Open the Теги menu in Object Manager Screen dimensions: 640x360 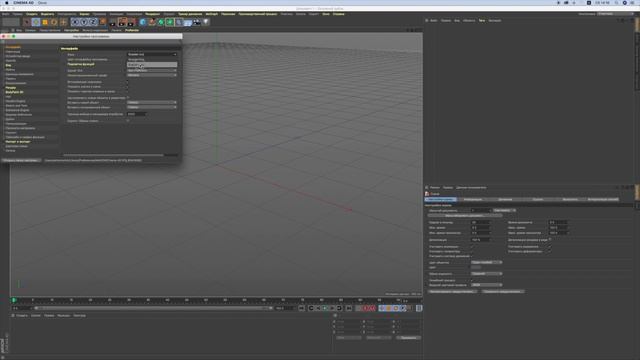point(482,20)
